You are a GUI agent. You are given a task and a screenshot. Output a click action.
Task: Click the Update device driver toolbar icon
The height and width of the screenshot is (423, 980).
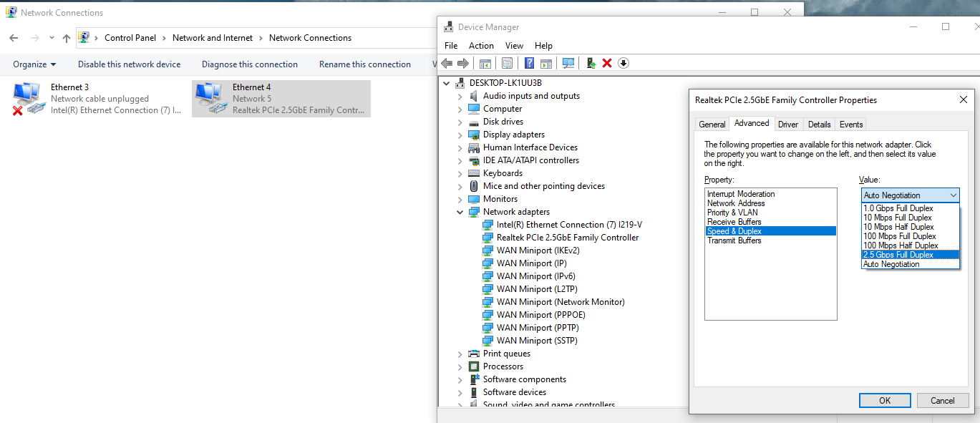[591, 63]
